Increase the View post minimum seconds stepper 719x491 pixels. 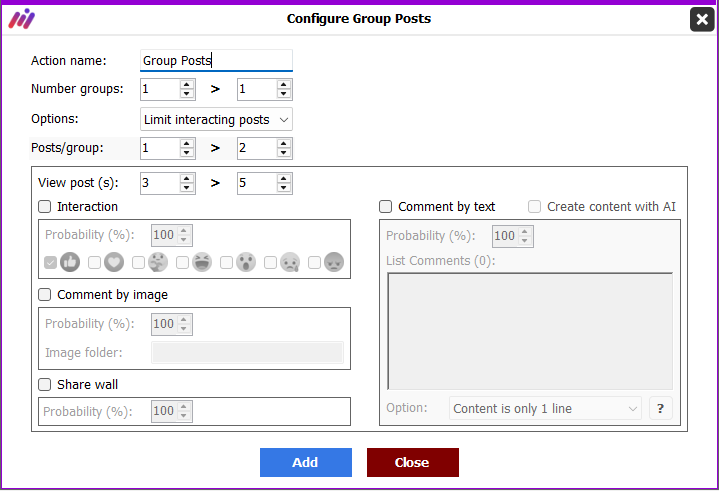pos(186,178)
